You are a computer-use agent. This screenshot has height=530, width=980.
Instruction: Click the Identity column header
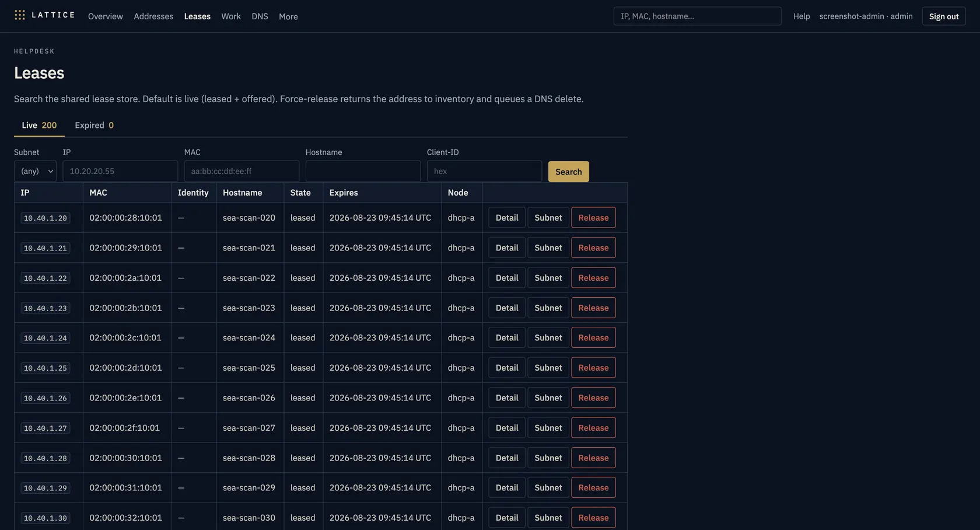[x=193, y=193]
